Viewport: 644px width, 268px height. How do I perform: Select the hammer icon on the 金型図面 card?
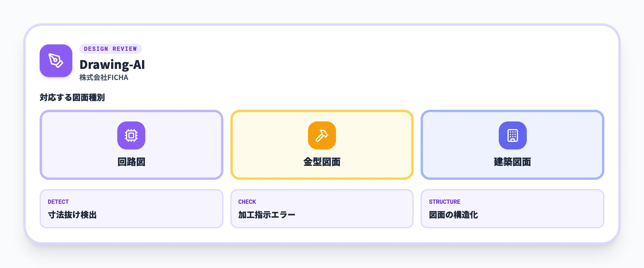click(321, 135)
